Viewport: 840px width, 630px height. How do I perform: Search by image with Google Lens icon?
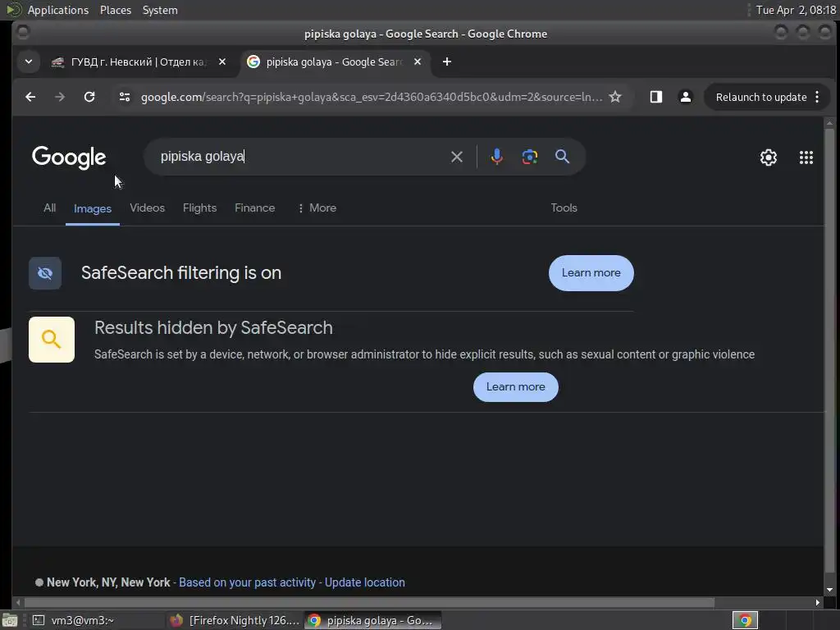tap(530, 157)
